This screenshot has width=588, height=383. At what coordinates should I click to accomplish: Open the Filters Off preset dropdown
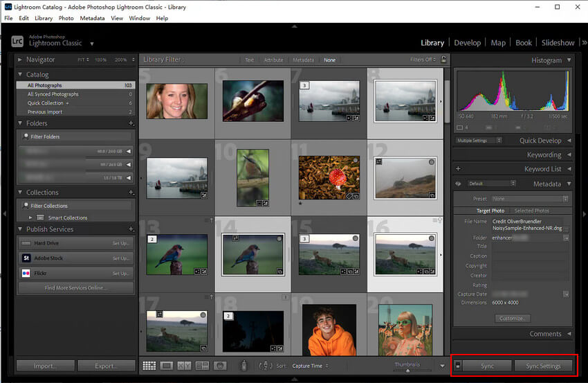pyautogui.click(x=423, y=60)
